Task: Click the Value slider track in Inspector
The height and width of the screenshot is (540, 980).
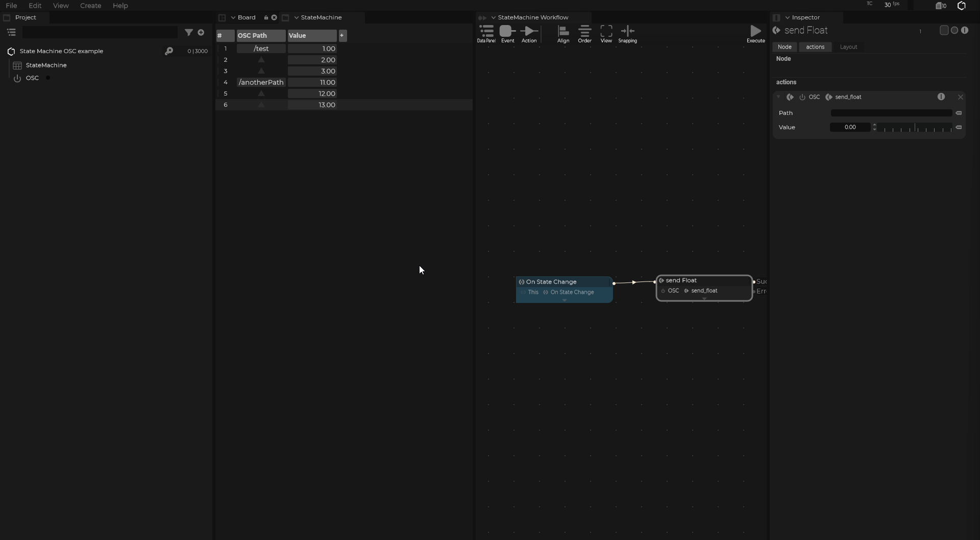Action: point(916,128)
